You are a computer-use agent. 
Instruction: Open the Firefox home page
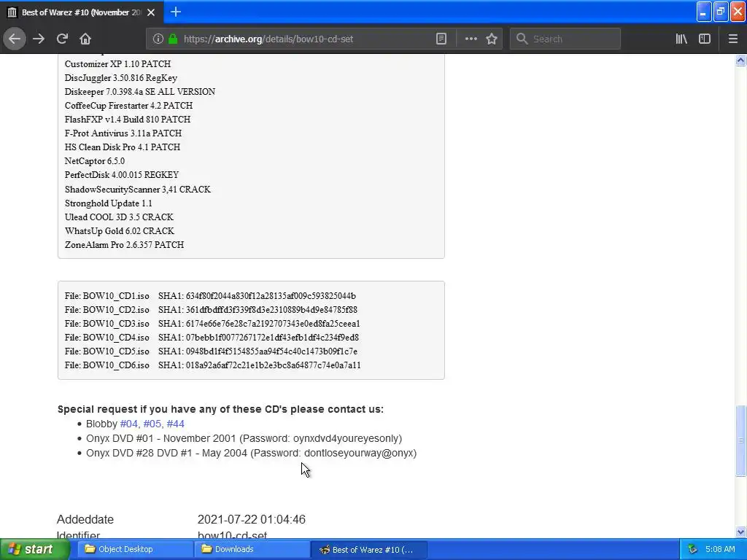tap(85, 39)
